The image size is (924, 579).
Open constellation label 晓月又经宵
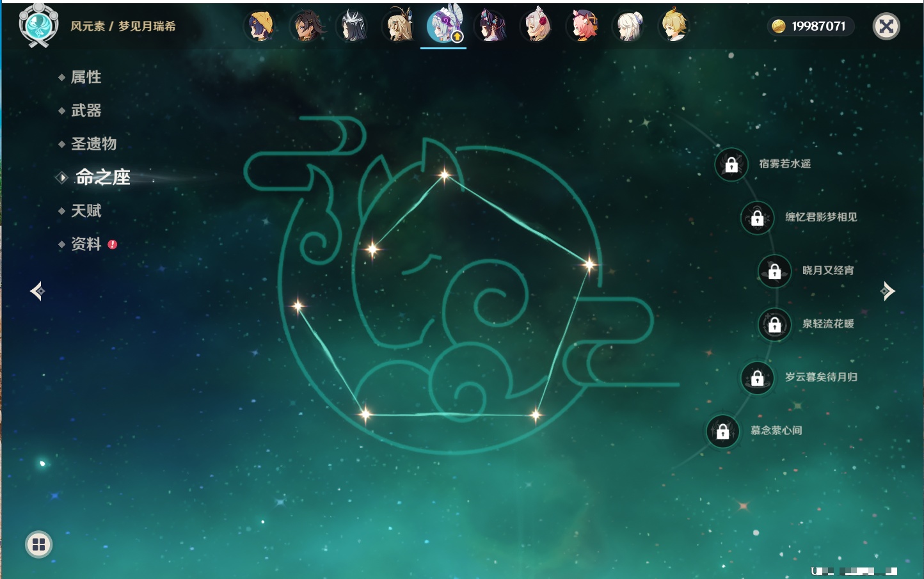(828, 270)
